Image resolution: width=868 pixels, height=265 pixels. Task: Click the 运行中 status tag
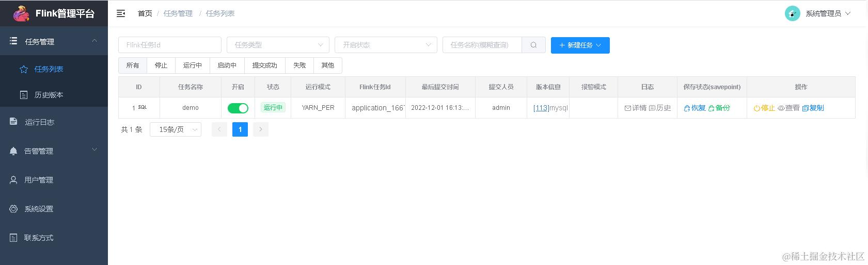pyautogui.click(x=273, y=107)
